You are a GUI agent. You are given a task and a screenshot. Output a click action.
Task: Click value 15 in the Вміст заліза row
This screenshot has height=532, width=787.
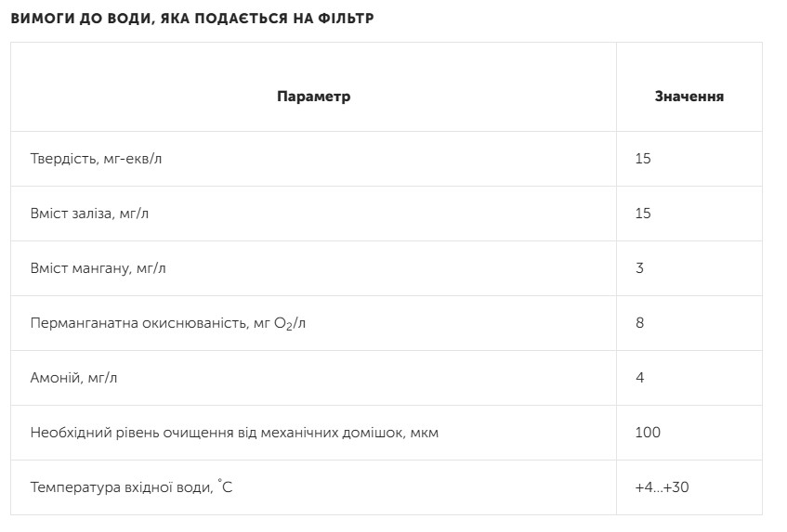pos(643,214)
